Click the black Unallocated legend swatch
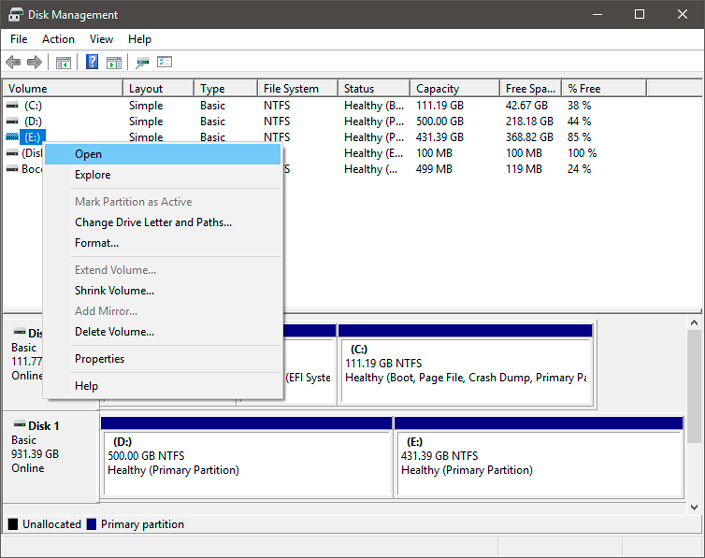Screen dimensions: 705x558 point(13,524)
